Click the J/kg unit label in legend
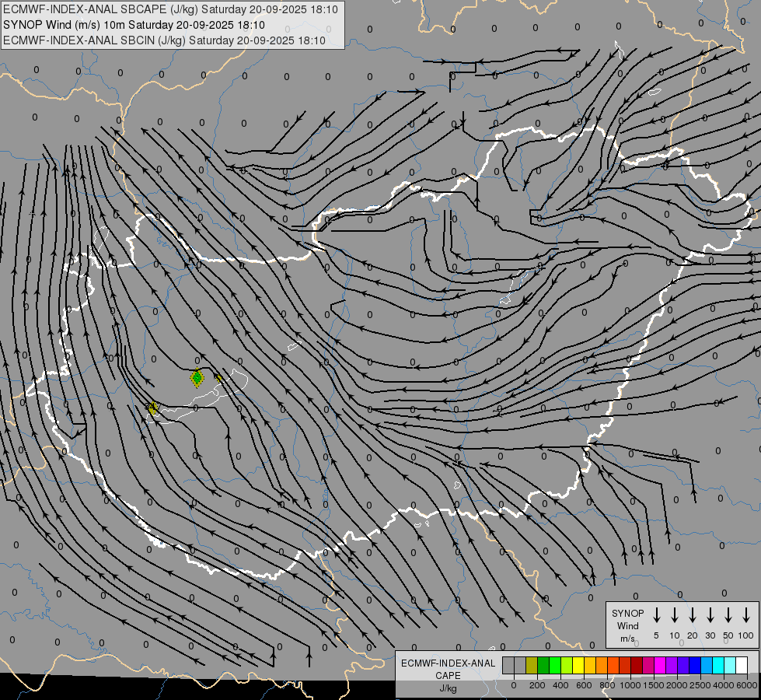The width and height of the screenshot is (761, 700). [x=448, y=688]
